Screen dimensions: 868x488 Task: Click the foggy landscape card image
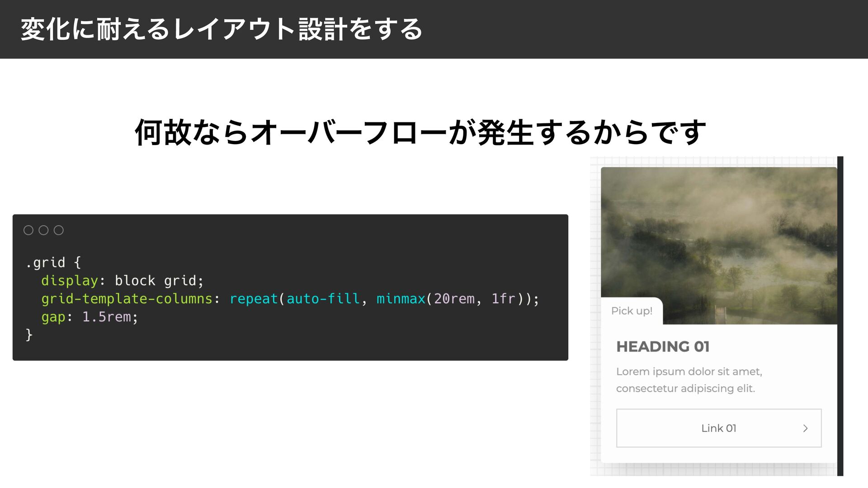[719, 239]
